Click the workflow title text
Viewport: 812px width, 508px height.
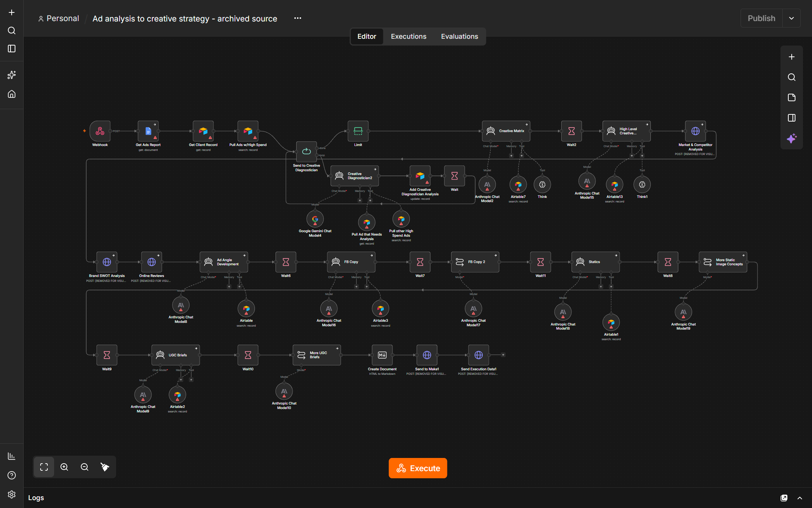185,19
